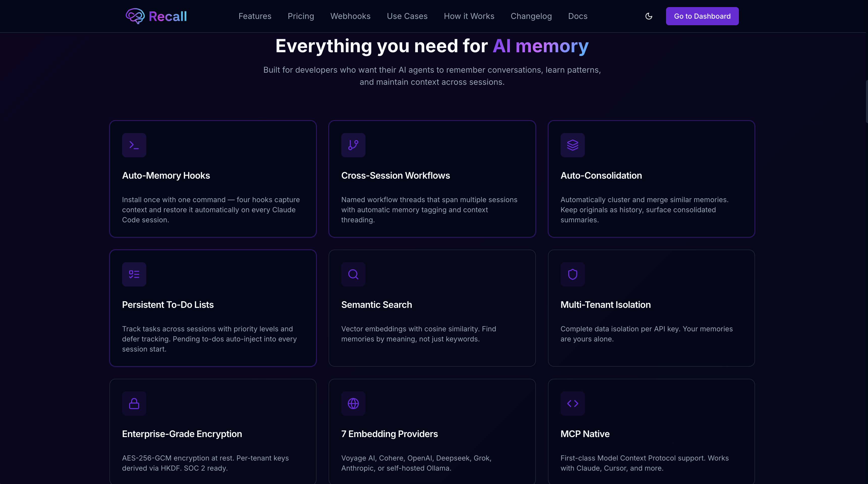Viewport: 868px width, 484px height.
Task: Click the Recall brain logo icon
Action: [x=135, y=16]
